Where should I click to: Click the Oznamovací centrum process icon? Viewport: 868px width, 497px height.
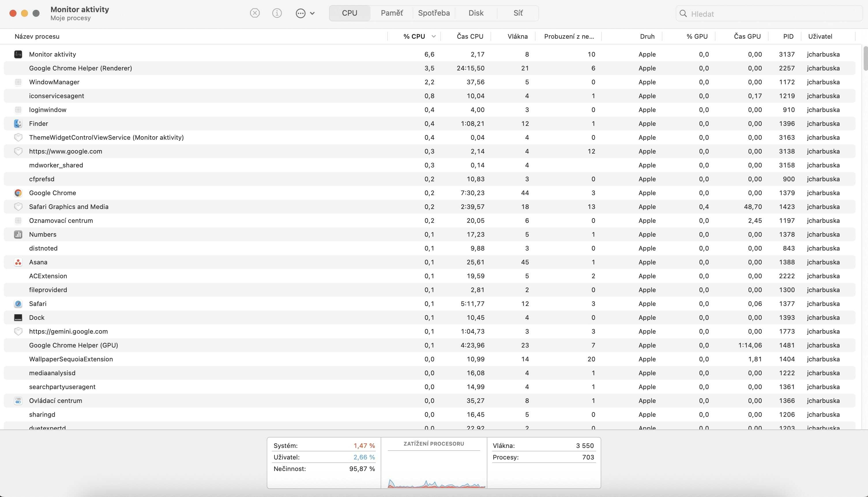[x=18, y=221]
